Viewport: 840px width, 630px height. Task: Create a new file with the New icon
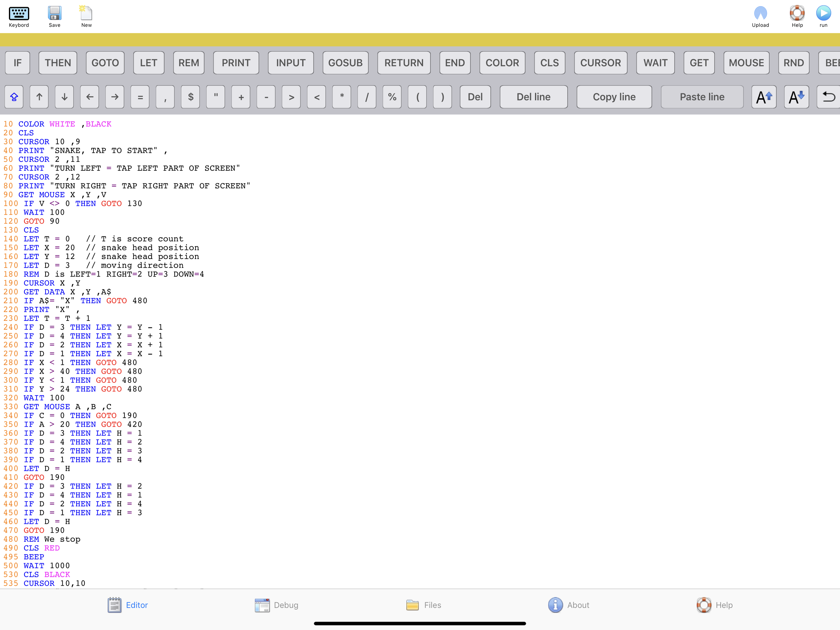86,15
